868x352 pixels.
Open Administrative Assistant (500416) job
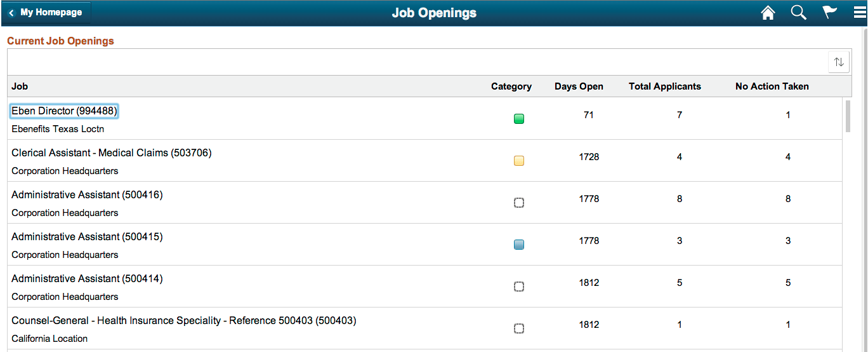(x=87, y=195)
